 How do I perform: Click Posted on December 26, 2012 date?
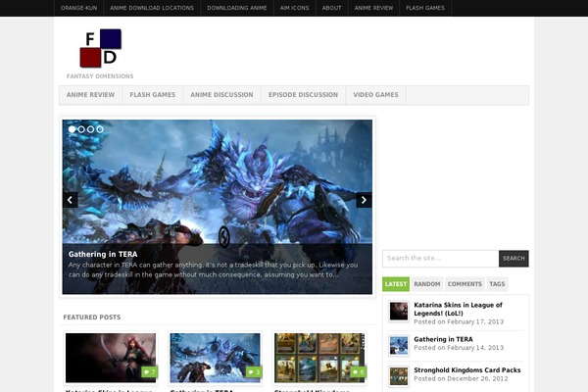pos(461,378)
